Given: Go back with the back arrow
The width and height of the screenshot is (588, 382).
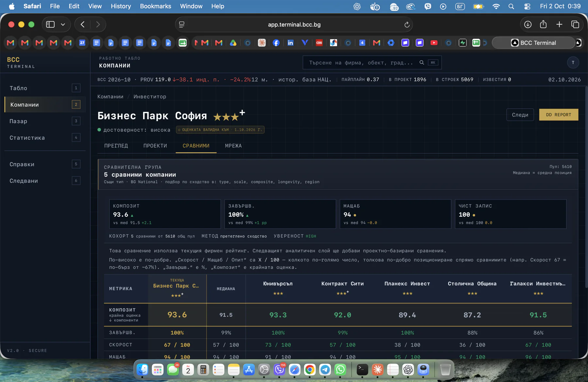Looking at the screenshot, I should [x=83, y=25].
